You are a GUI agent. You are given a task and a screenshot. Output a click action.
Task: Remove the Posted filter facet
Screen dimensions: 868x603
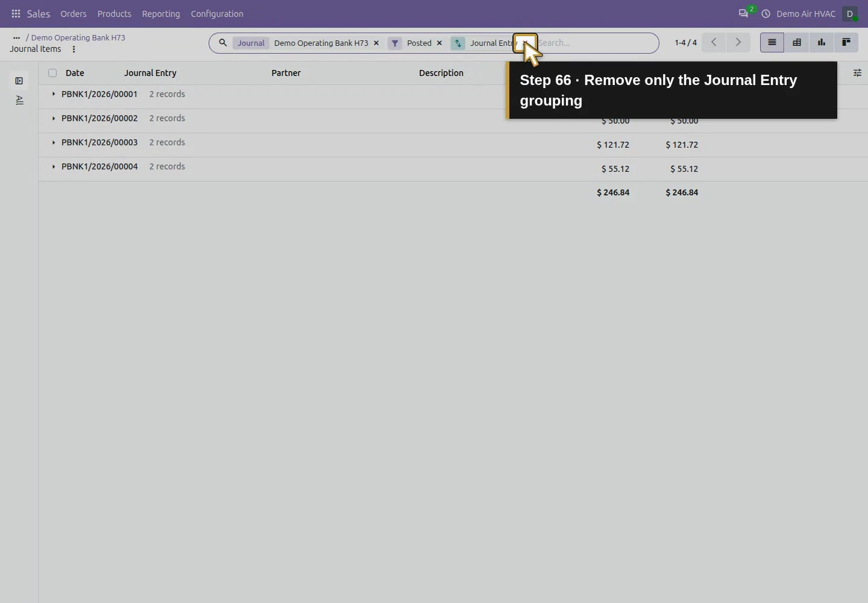coord(439,43)
